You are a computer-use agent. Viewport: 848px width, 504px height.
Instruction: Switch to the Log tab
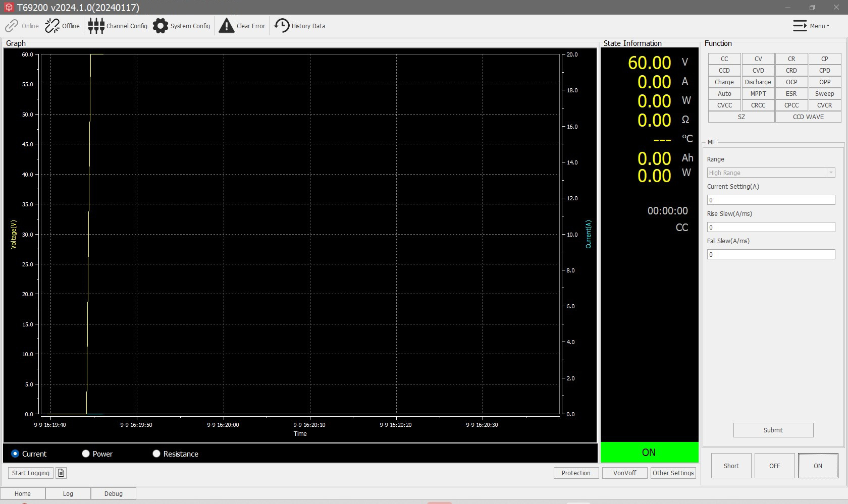(x=68, y=493)
